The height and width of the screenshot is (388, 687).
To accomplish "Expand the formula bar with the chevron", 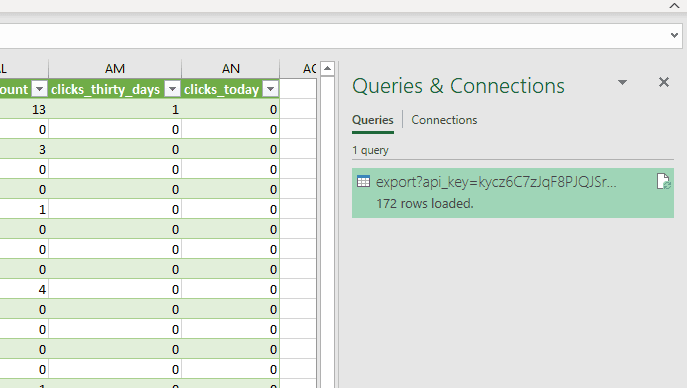I will tap(674, 35).
